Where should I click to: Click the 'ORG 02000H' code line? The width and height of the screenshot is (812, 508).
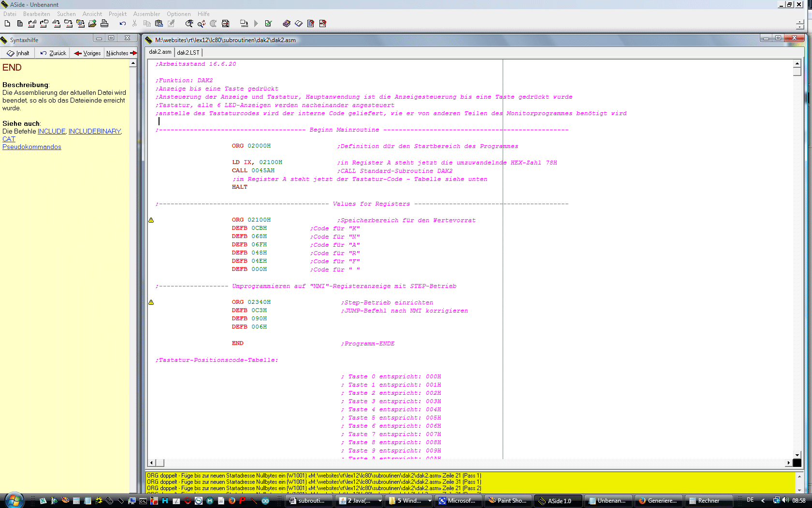pos(251,146)
